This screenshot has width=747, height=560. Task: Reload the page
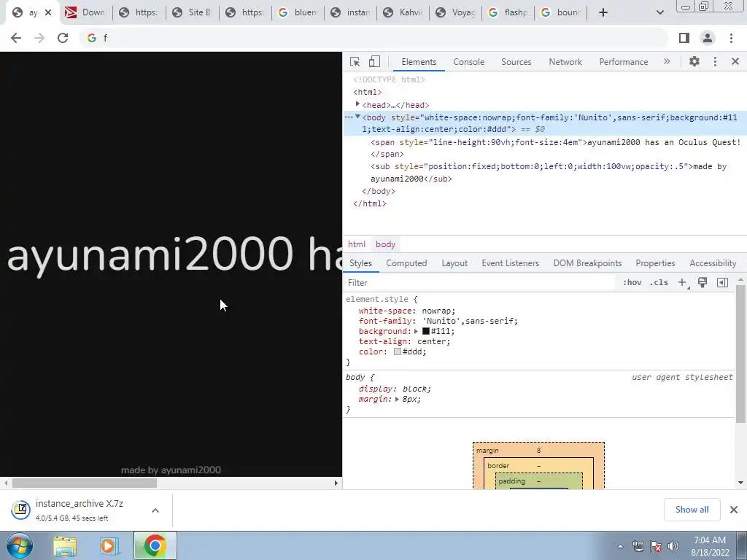63,38
